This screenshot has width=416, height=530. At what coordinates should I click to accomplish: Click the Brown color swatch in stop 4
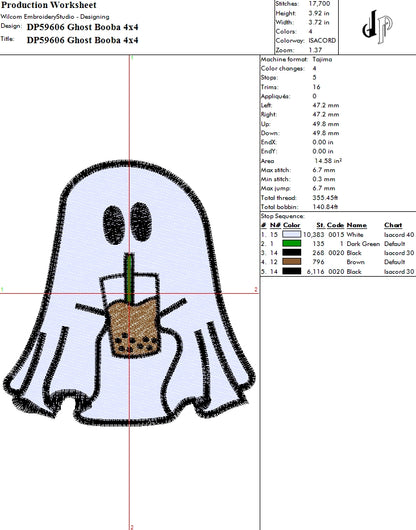[x=292, y=262]
